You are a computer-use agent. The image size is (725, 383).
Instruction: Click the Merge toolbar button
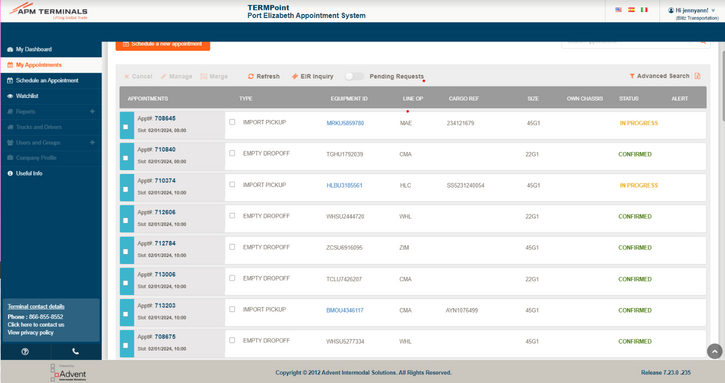(x=214, y=76)
